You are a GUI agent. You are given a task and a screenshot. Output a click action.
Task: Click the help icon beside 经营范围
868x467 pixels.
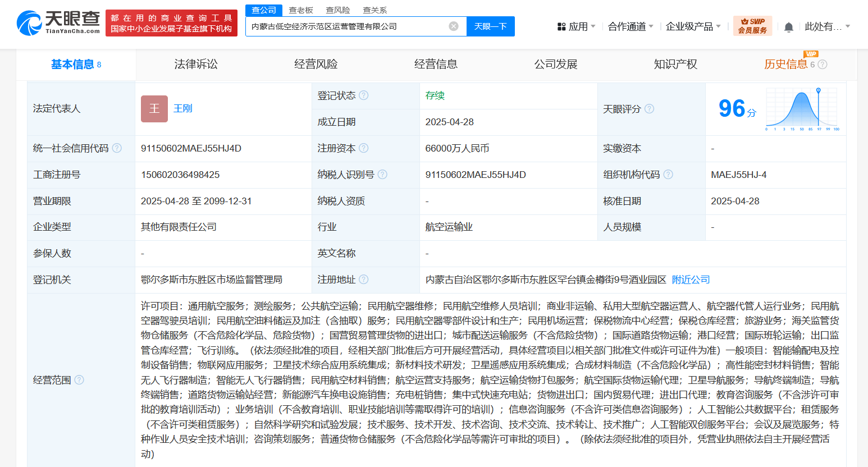click(x=79, y=380)
